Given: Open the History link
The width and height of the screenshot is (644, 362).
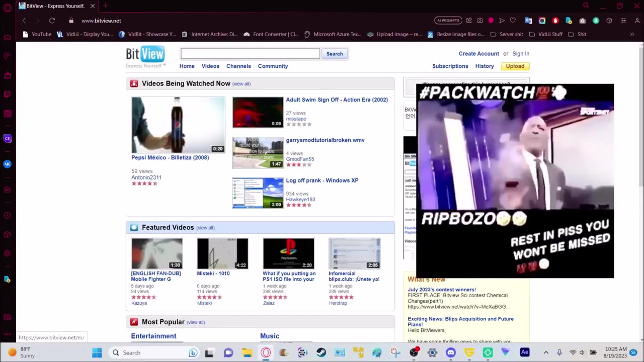Looking at the screenshot, I should coord(485,66).
